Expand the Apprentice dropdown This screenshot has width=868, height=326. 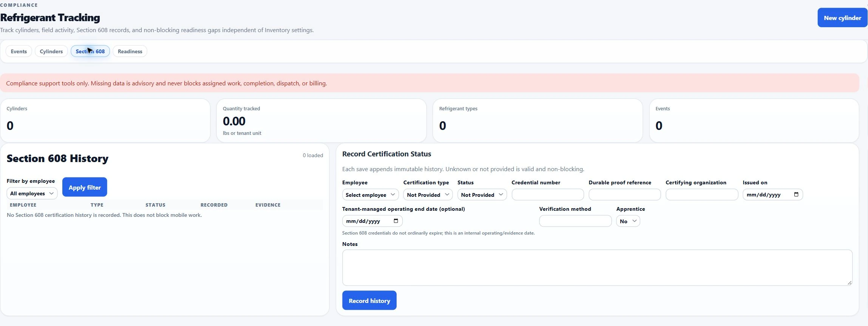[628, 221]
